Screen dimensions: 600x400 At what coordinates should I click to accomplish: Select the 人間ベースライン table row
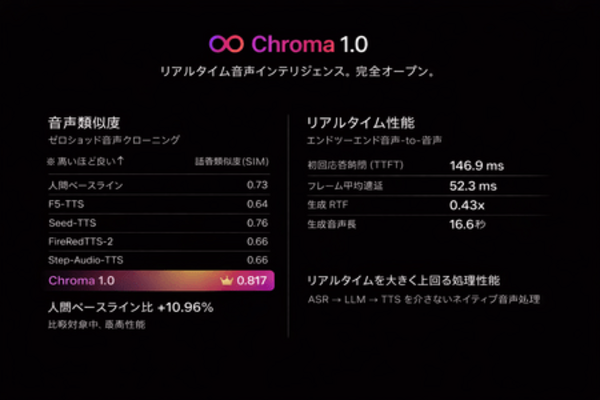pos(159,185)
